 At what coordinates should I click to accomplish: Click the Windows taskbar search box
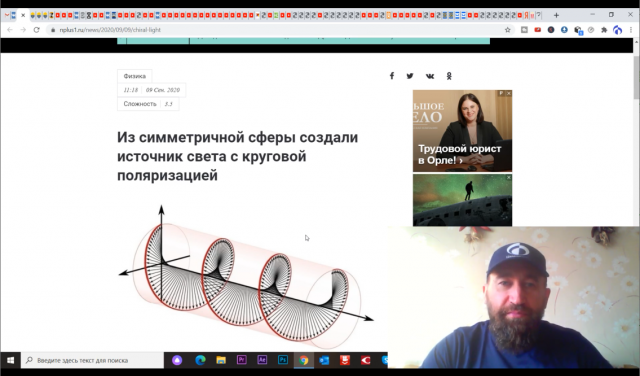click(93, 360)
